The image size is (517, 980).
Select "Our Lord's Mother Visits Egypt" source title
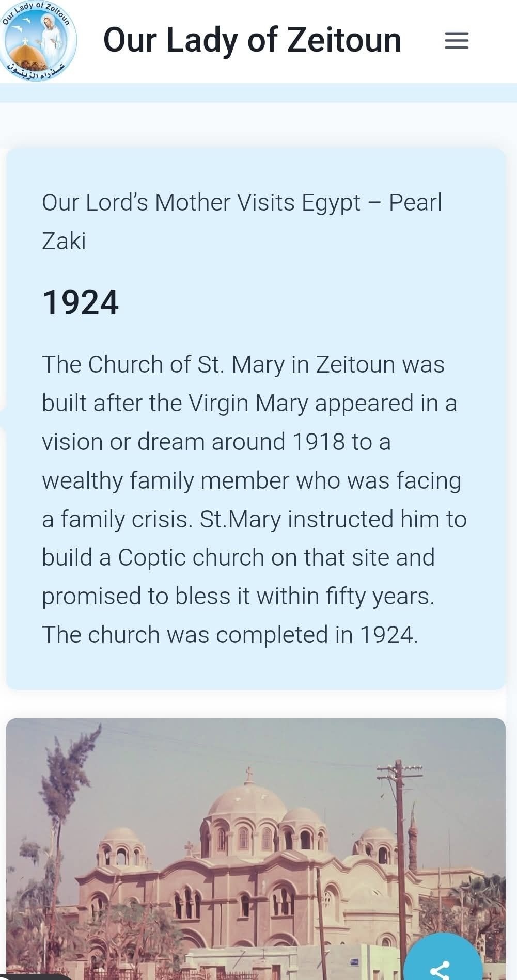201,202
